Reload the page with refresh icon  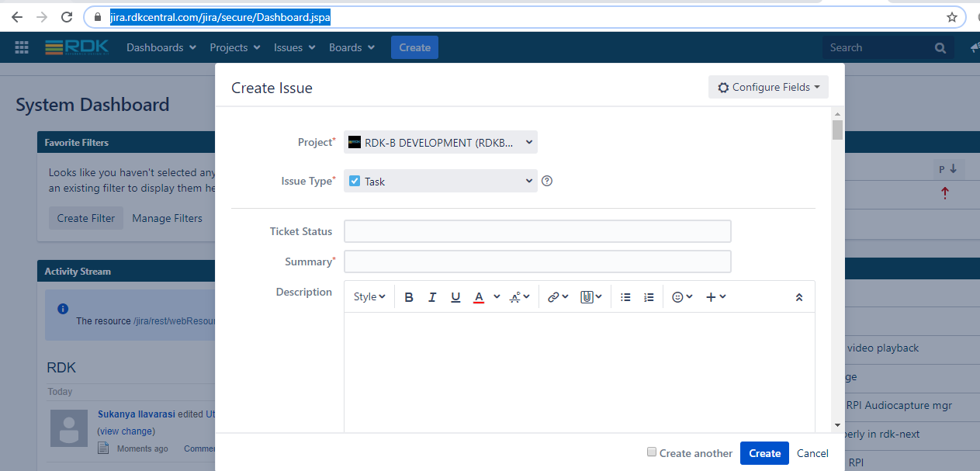click(68, 16)
